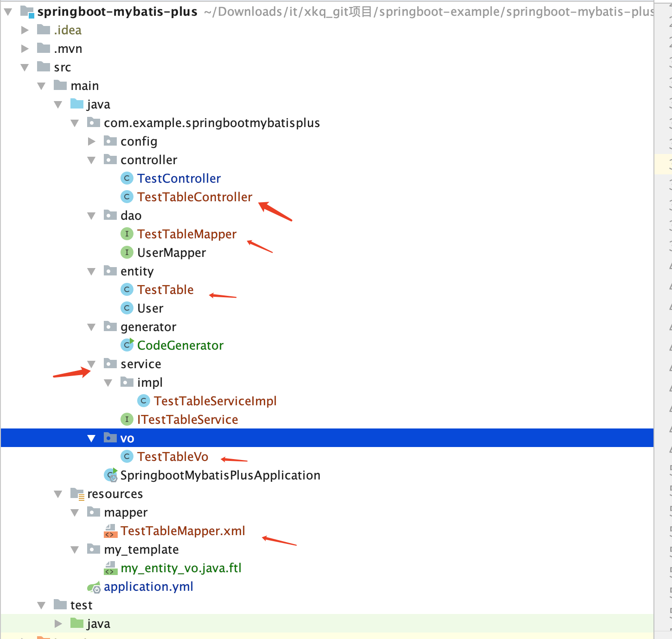Screen dimensions: 672x639
Task: Select my_entity_vo.java.ftl template file
Action: [x=181, y=568]
